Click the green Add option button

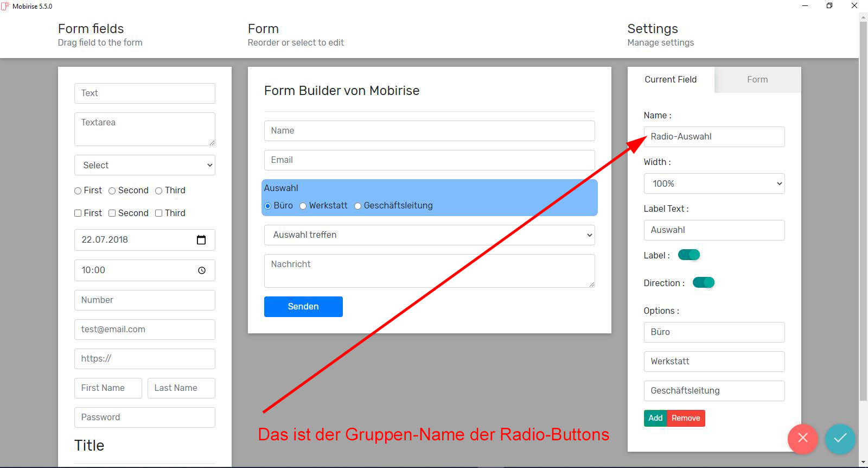[x=655, y=418]
